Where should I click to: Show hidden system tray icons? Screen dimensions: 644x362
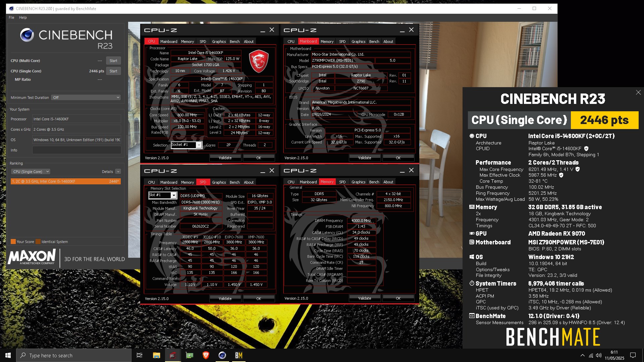pos(582,355)
